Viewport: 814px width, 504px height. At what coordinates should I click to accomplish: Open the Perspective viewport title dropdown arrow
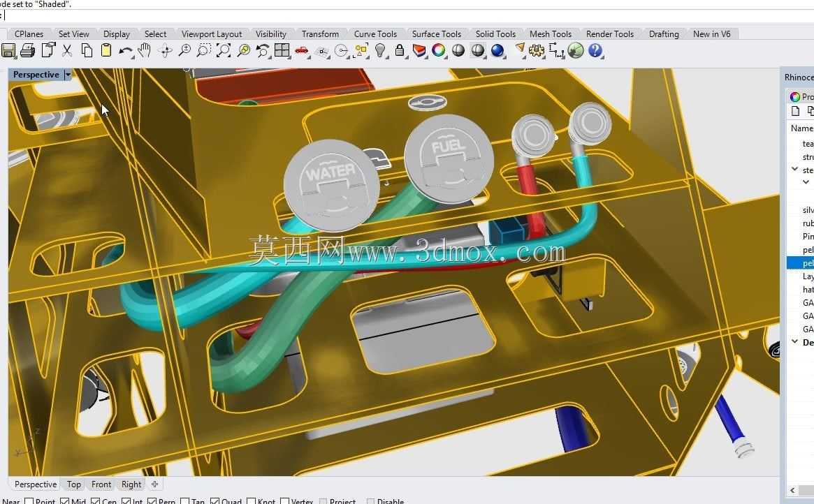(x=68, y=75)
